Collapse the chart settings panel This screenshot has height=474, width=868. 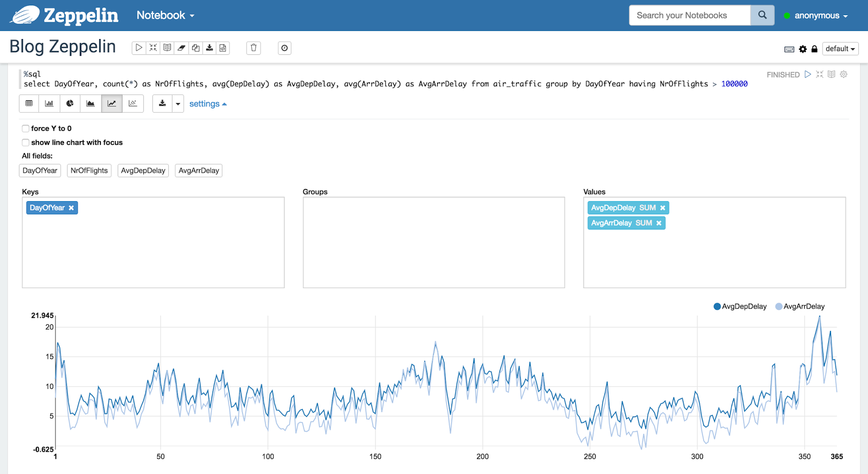pyautogui.click(x=208, y=104)
